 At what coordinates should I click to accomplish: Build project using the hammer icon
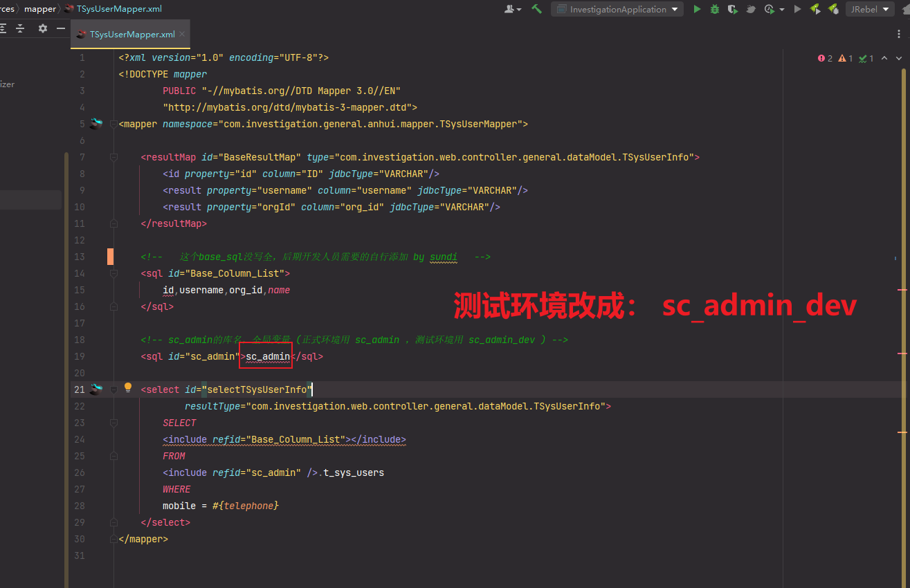tap(536, 9)
